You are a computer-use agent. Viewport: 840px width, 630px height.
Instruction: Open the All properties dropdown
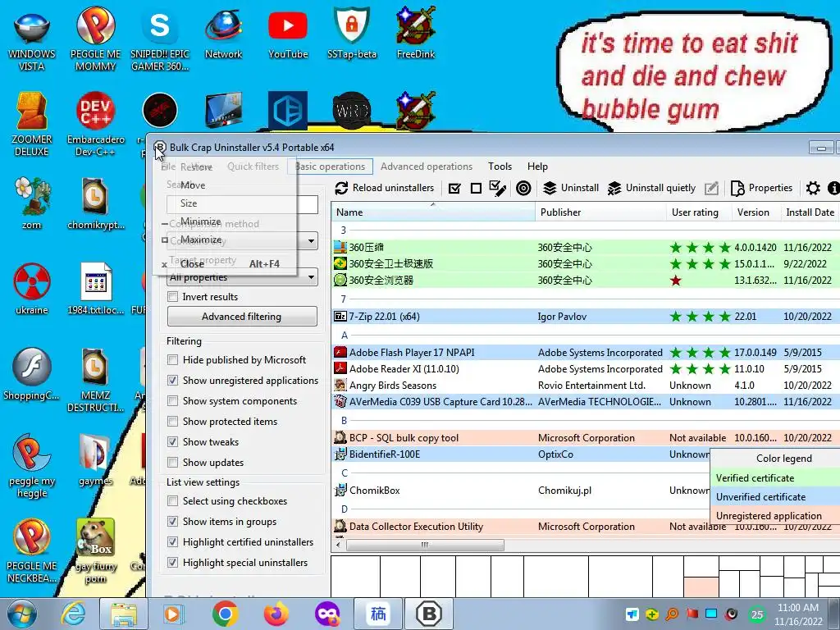coord(242,277)
